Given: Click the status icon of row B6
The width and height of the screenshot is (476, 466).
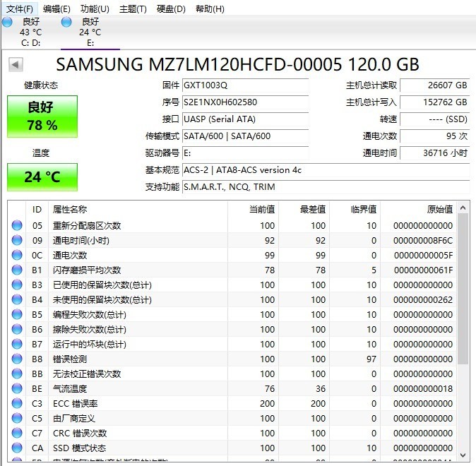Looking at the screenshot, I should (17, 329).
